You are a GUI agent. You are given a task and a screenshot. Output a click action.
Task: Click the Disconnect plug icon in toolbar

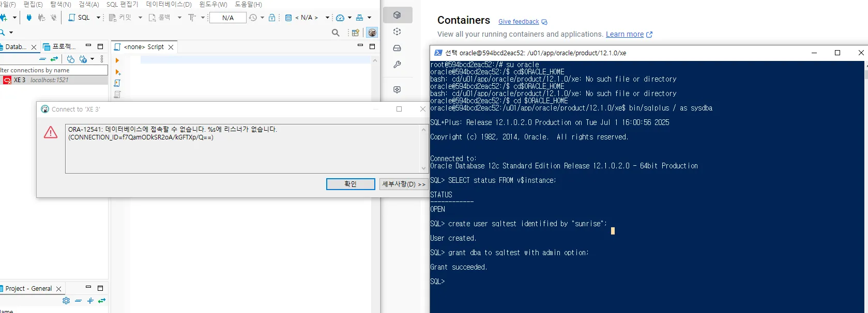click(54, 18)
